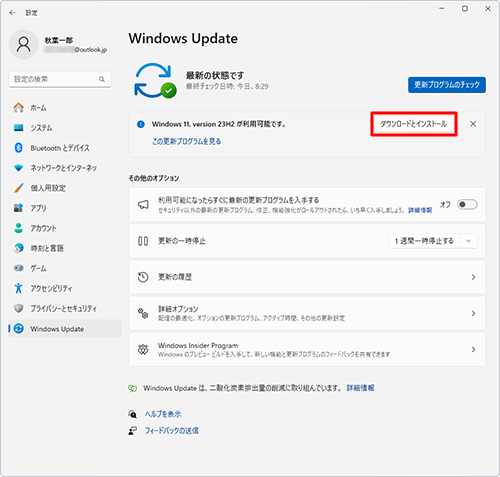Open the 1週間一時停止する dropdown arrow

point(468,241)
